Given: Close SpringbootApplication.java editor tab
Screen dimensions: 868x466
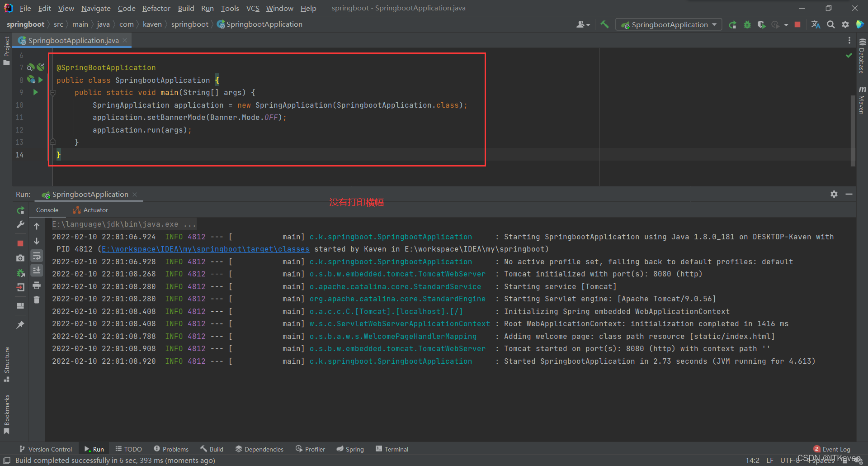Looking at the screenshot, I should 125,40.
